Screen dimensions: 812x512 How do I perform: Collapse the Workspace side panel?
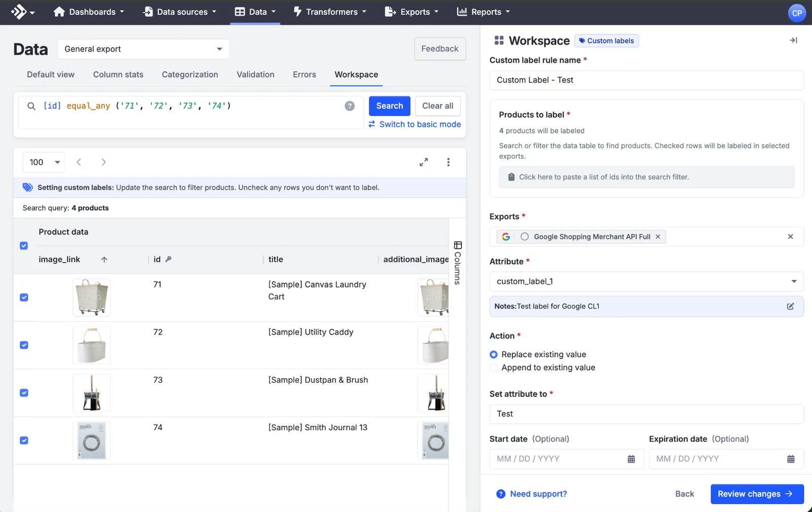(x=793, y=40)
